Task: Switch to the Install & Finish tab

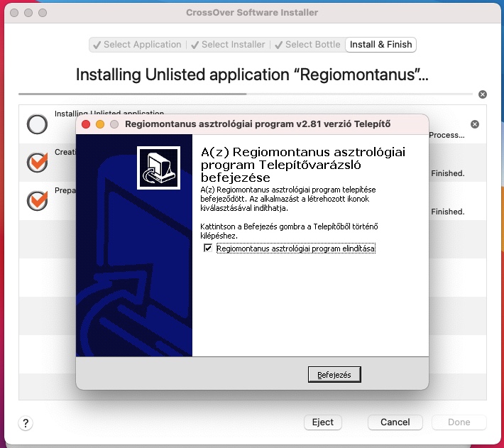Action: click(380, 44)
